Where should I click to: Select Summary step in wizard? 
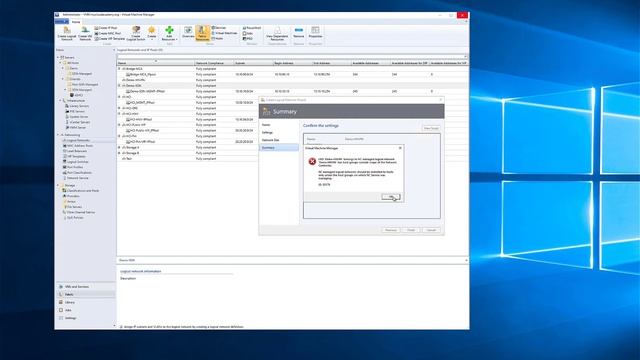279,148
